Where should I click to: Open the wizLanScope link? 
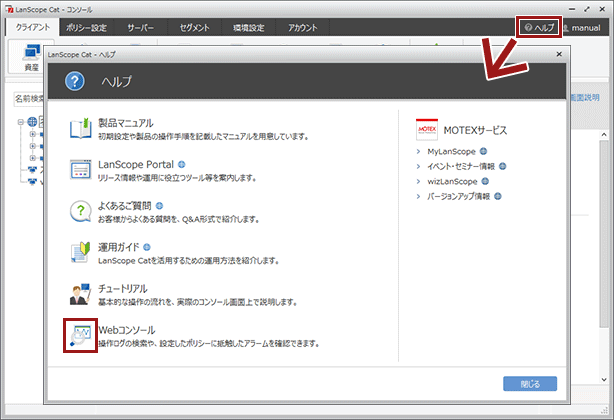pyautogui.click(x=452, y=181)
